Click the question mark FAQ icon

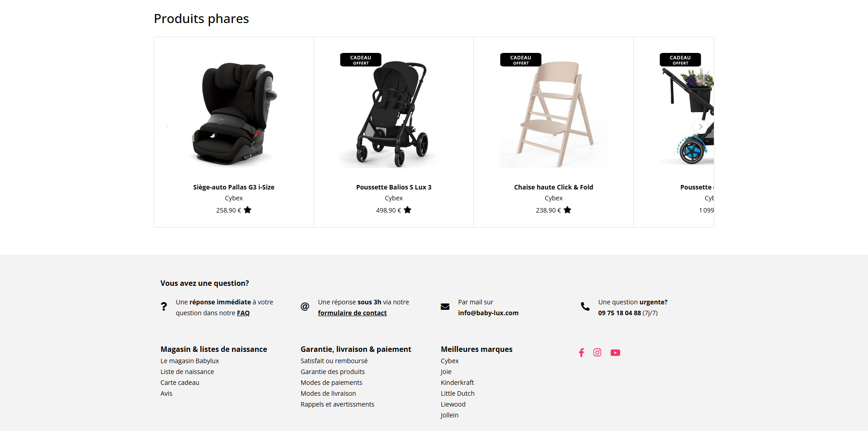(x=164, y=307)
